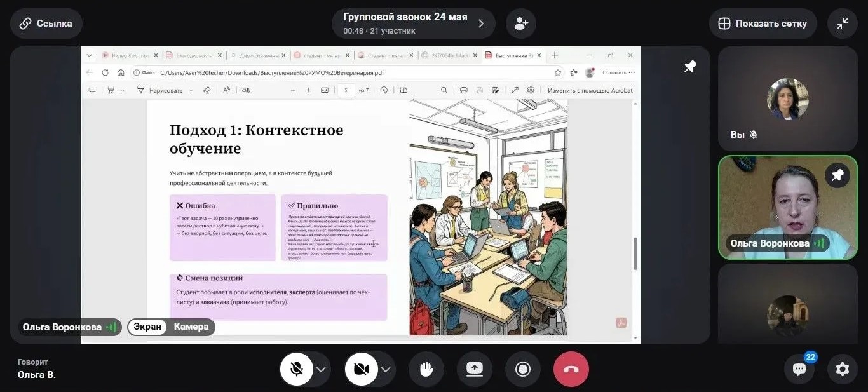The image size is (868, 392).
Task: Open browser favorites list icon
Action: pyautogui.click(x=574, y=72)
